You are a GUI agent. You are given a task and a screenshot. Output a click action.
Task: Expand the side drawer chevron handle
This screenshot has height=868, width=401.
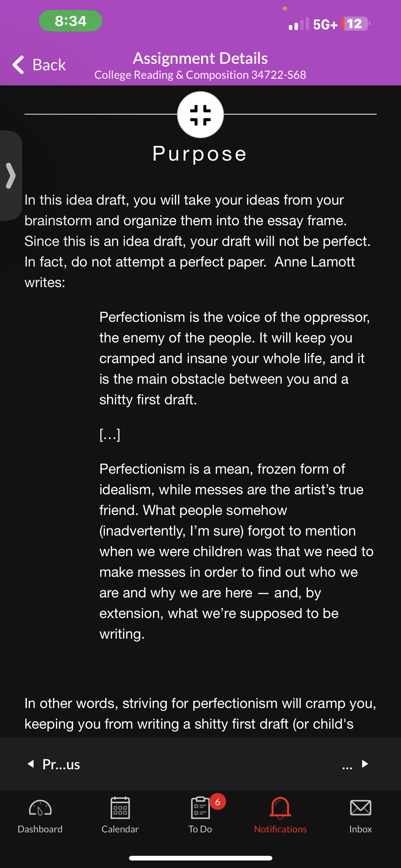(11, 176)
